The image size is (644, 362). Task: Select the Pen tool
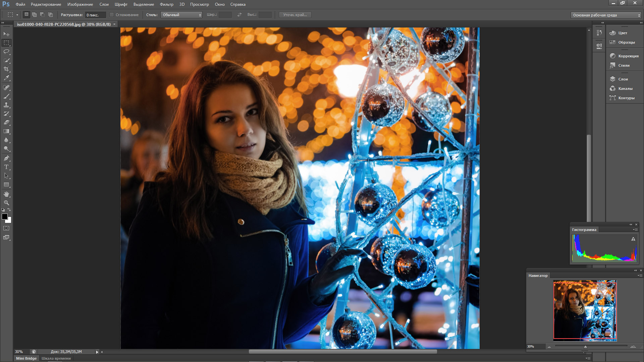6,158
